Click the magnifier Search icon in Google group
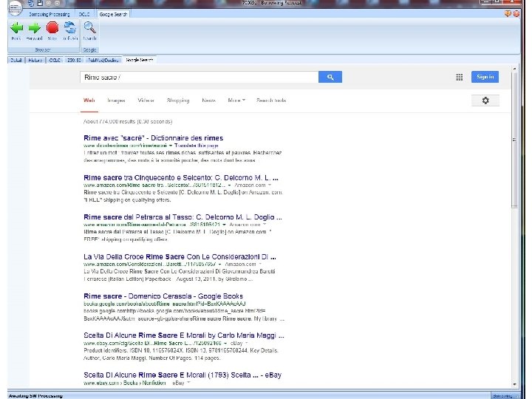This screenshot has width=532, height=399. click(x=90, y=27)
